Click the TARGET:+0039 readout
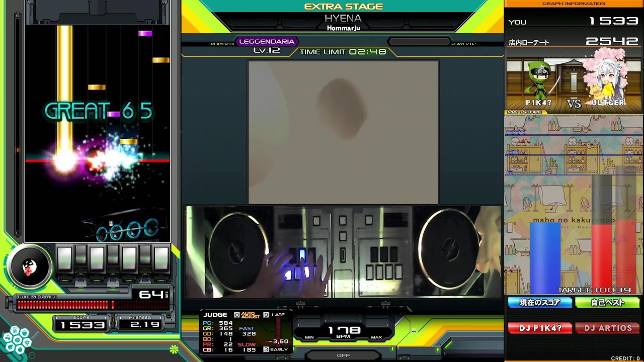The width and height of the screenshot is (644, 362). tap(594, 290)
